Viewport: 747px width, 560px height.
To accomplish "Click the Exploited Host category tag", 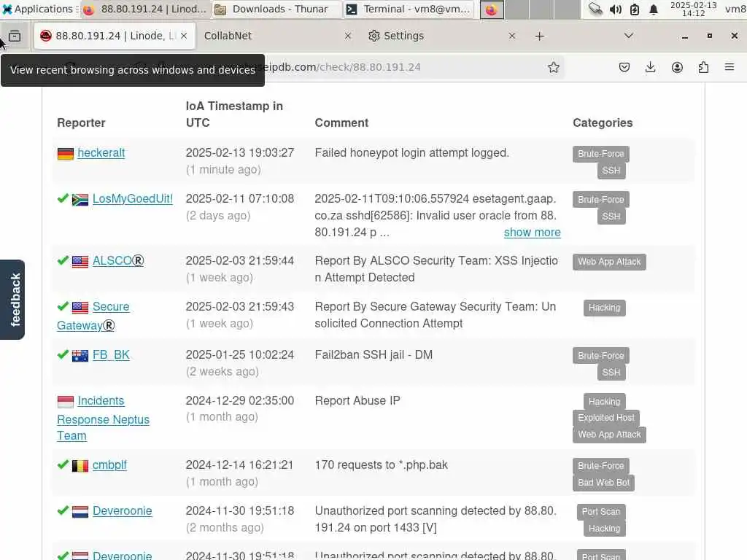I will pyautogui.click(x=606, y=418).
